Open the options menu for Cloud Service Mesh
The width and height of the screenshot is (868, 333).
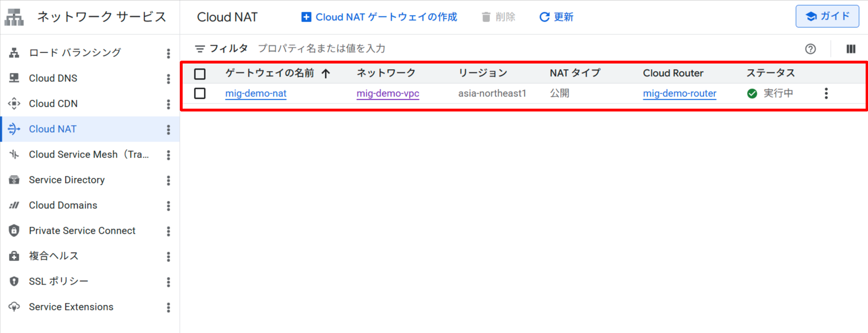coord(168,155)
